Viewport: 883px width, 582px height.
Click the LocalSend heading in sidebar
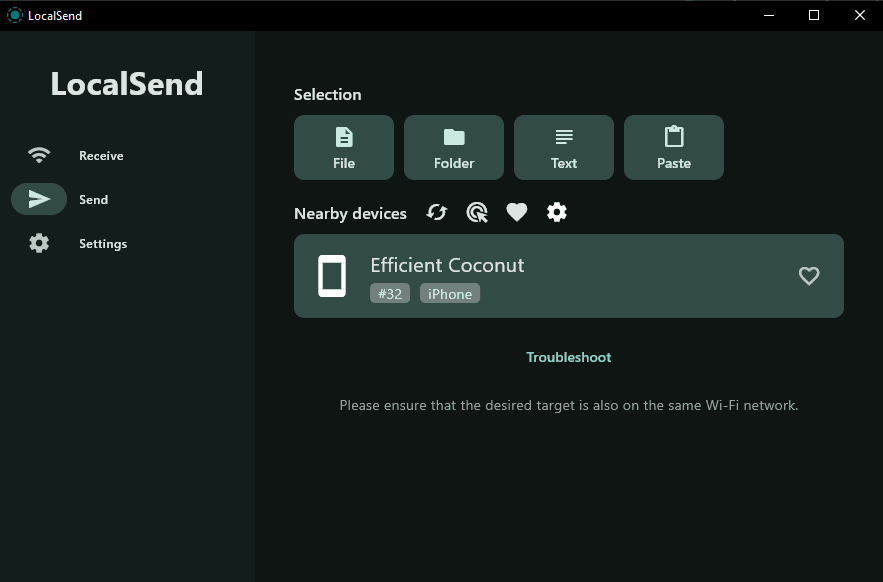pyautogui.click(x=127, y=84)
